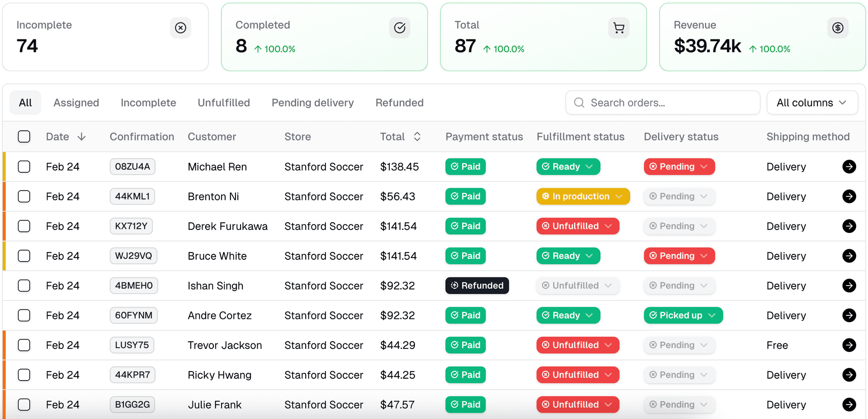Select the checkbox on Derek Furukawa's row

24,226
